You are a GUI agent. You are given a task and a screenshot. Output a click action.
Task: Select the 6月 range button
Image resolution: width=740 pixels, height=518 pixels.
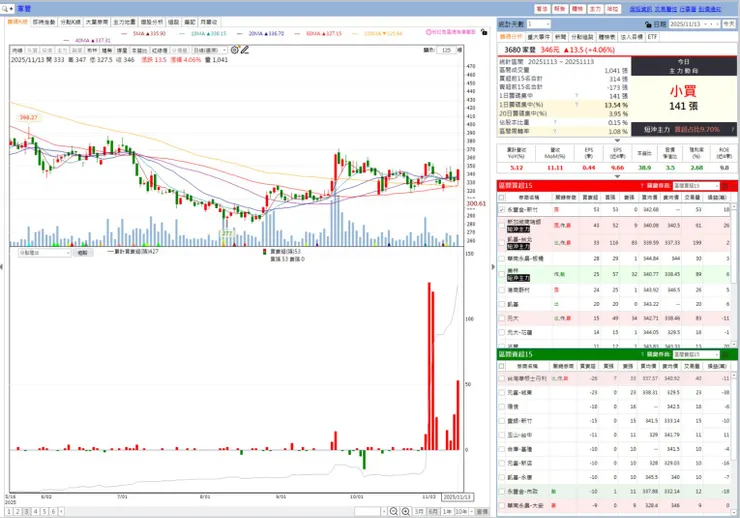(433, 511)
